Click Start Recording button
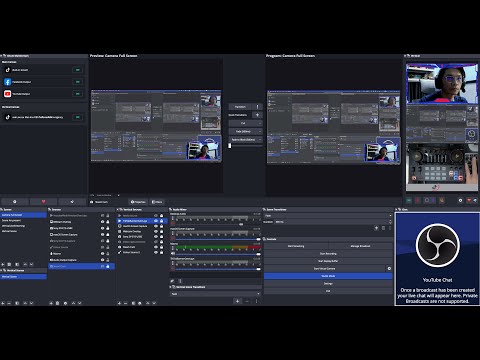Screen dimensions: 480x360 coord(328,253)
